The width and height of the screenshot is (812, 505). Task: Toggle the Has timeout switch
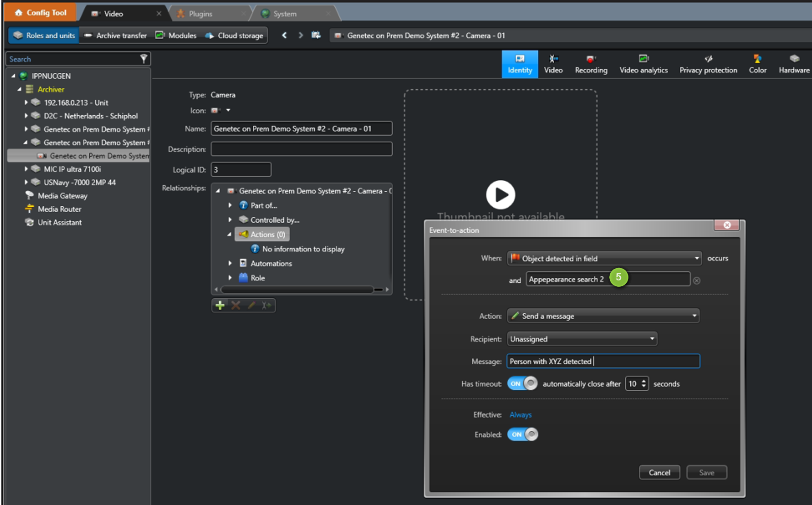coord(522,383)
